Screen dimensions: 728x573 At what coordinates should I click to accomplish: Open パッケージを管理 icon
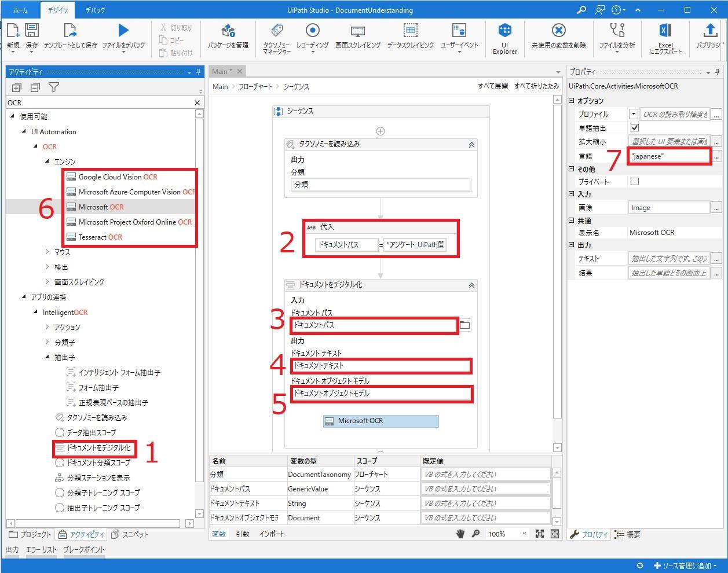(228, 31)
